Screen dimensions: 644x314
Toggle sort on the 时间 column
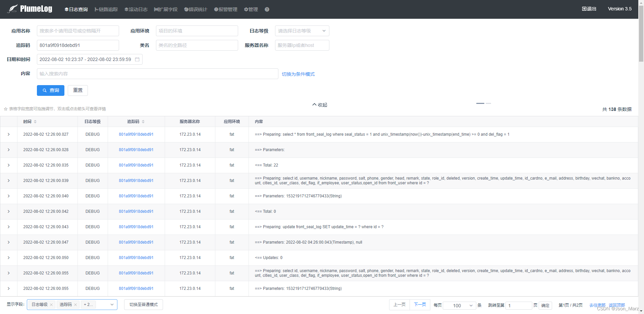tap(35, 121)
